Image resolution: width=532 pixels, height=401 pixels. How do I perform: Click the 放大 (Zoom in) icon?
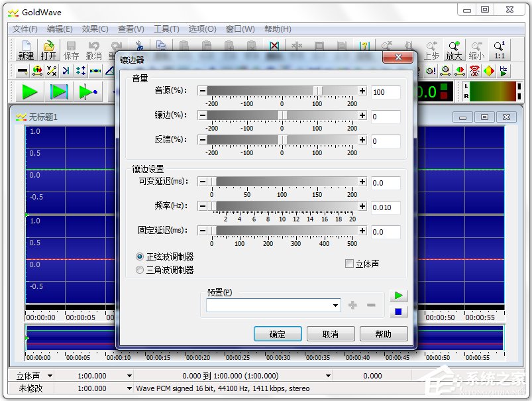click(454, 50)
